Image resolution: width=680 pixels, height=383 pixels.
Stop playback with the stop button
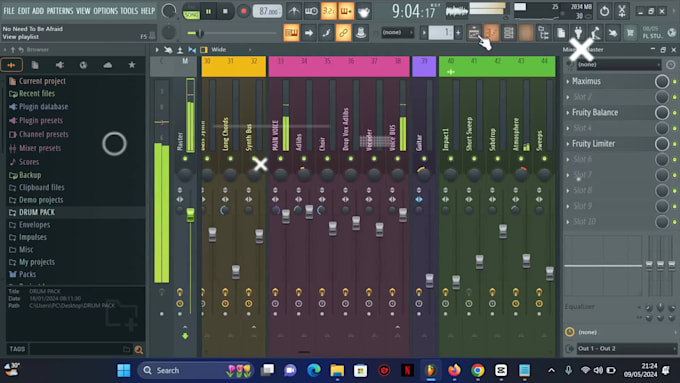[x=225, y=11]
